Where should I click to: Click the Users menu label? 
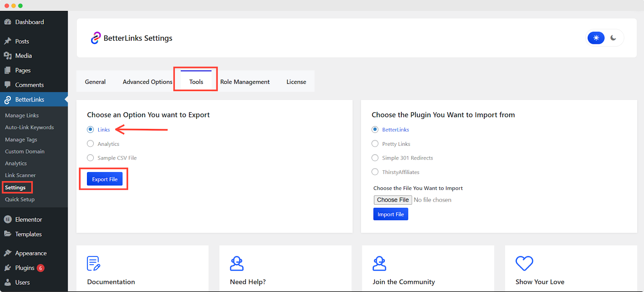click(x=23, y=282)
